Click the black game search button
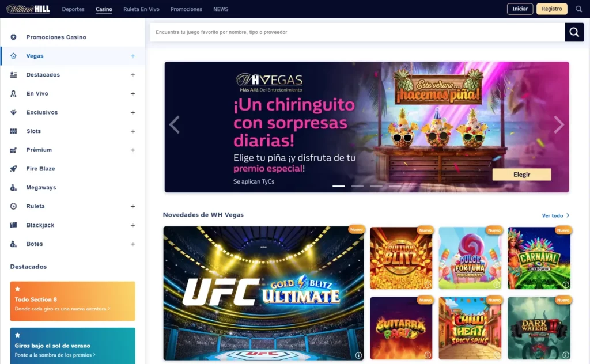The width and height of the screenshot is (590, 364). (x=574, y=32)
